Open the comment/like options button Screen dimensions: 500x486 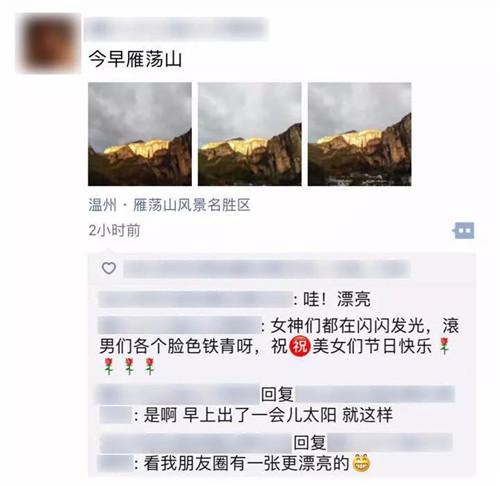tap(463, 230)
